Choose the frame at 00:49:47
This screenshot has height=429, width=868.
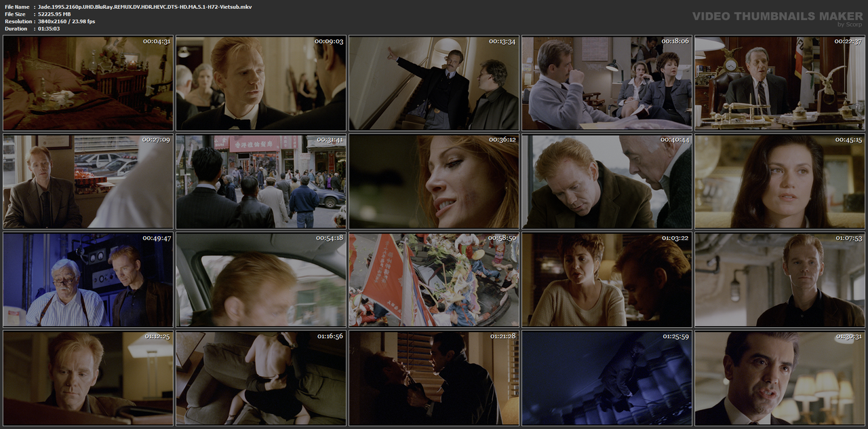88,280
